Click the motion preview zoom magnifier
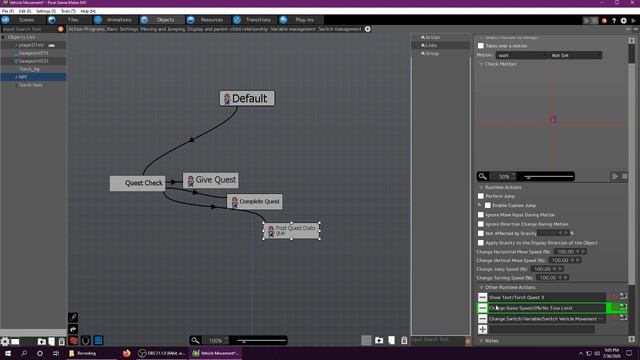The image size is (640, 360). 482,176
